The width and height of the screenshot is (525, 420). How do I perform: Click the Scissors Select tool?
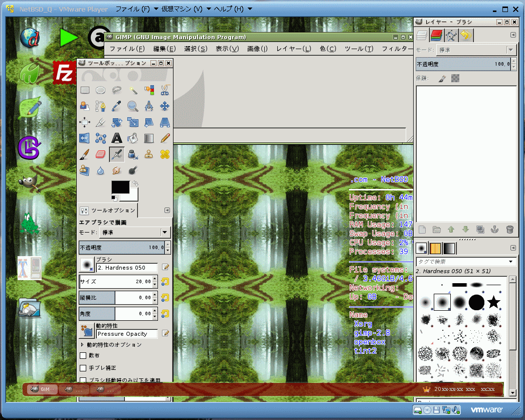[165, 90]
